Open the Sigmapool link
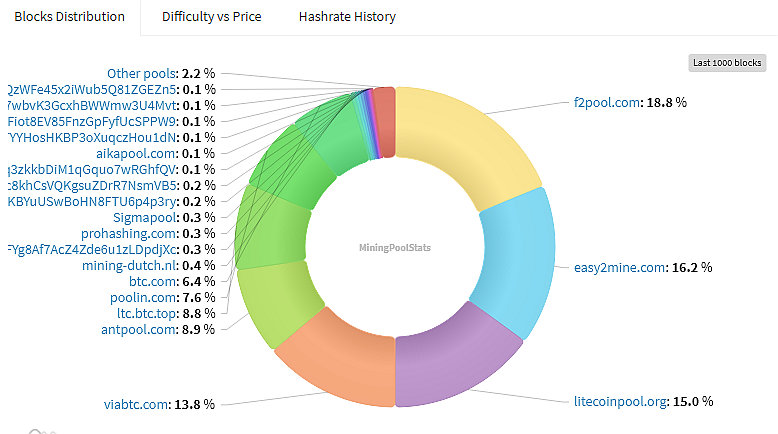This screenshot has width=778, height=434. click(x=144, y=218)
